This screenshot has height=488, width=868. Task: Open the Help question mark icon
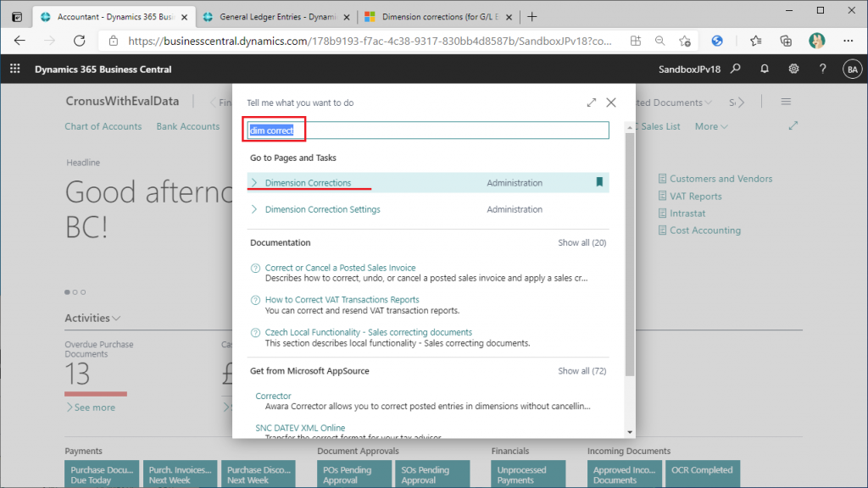[822, 69]
